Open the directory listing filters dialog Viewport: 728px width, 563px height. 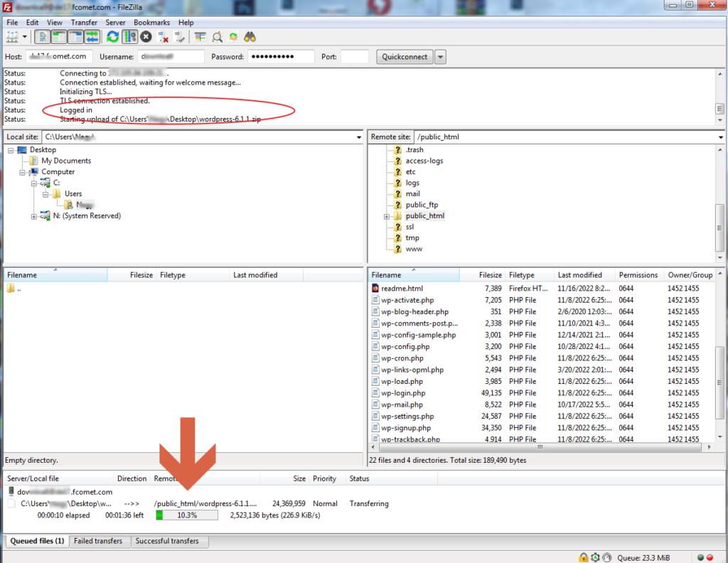(x=200, y=37)
